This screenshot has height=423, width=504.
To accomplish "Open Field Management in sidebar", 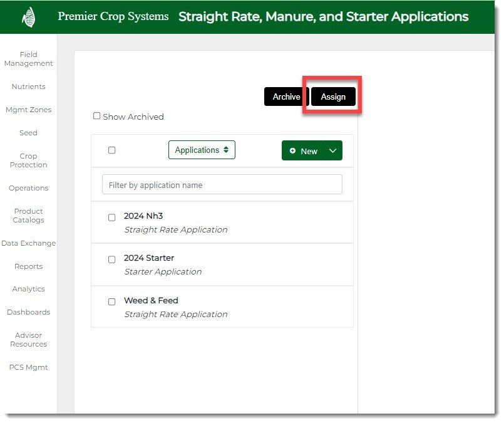I will point(28,59).
